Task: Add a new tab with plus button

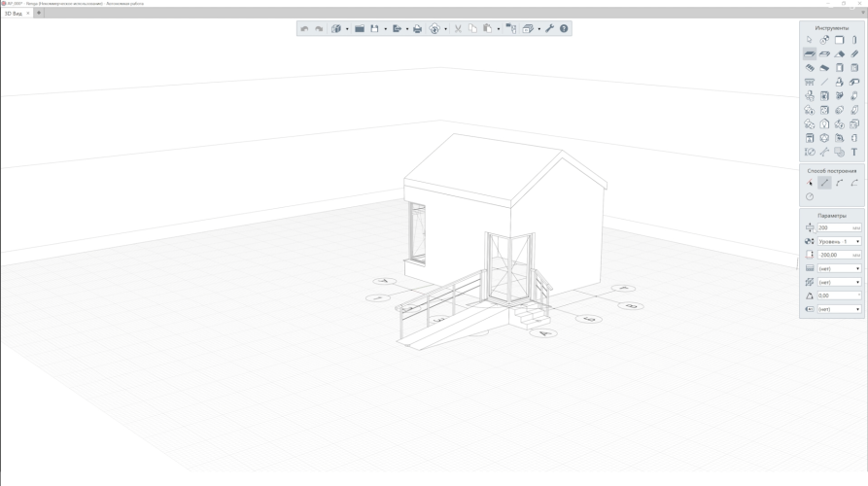Action: click(x=39, y=13)
